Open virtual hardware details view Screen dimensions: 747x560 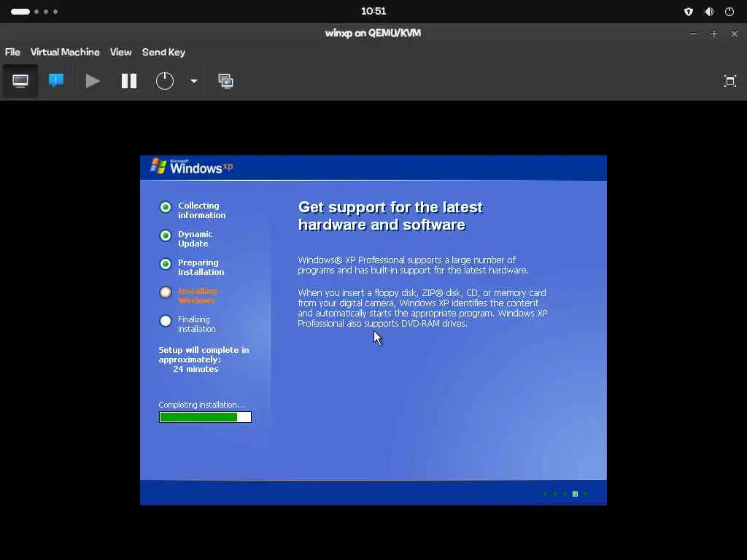pos(56,81)
